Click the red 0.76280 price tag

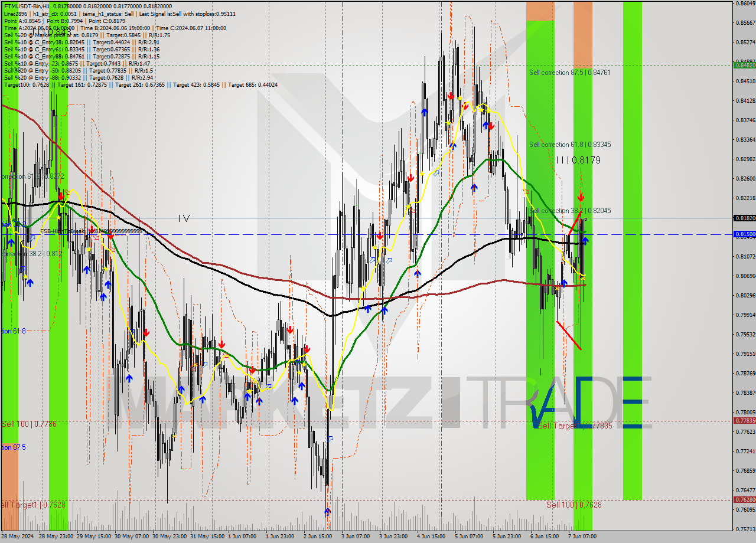coord(744,499)
